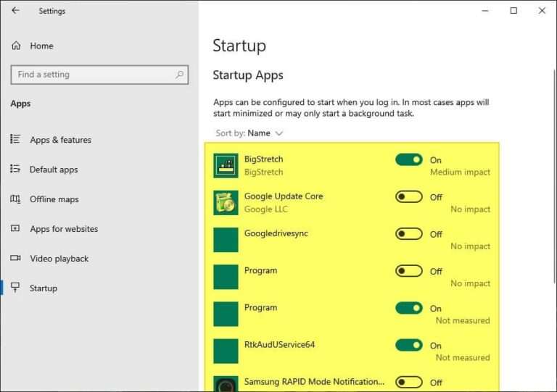Click the Find a setting search box
This screenshot has height=392, width=557.
(x=93, y=74)
